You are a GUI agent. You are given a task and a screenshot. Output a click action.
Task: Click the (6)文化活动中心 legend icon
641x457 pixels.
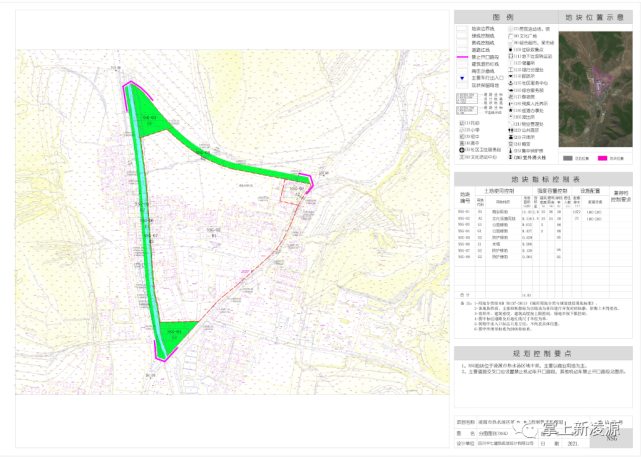[x=462, y=157]
